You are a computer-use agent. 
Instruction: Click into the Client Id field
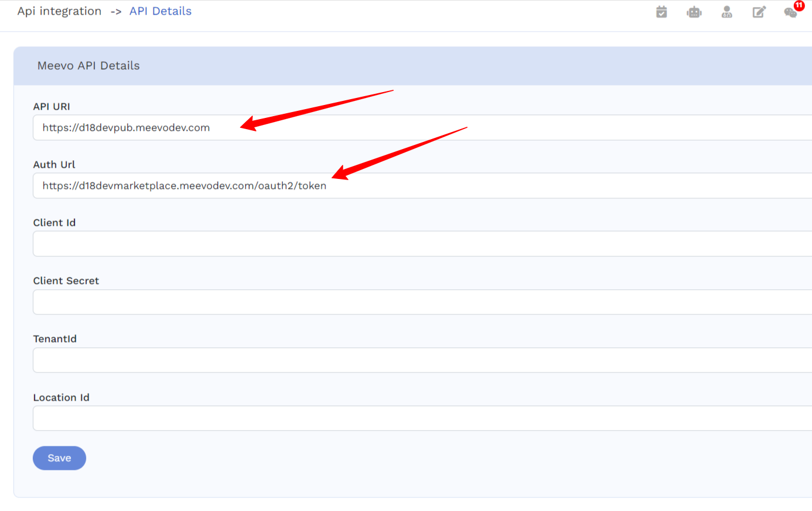click(422, 243)
